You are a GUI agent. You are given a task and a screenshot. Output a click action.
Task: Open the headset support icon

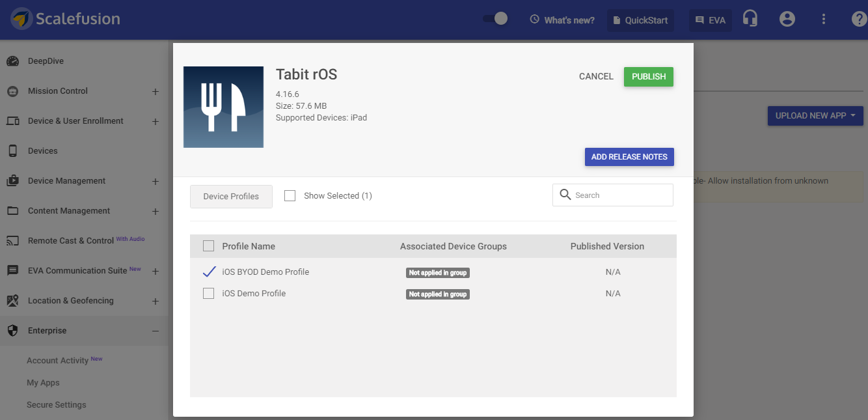point(750,20)
